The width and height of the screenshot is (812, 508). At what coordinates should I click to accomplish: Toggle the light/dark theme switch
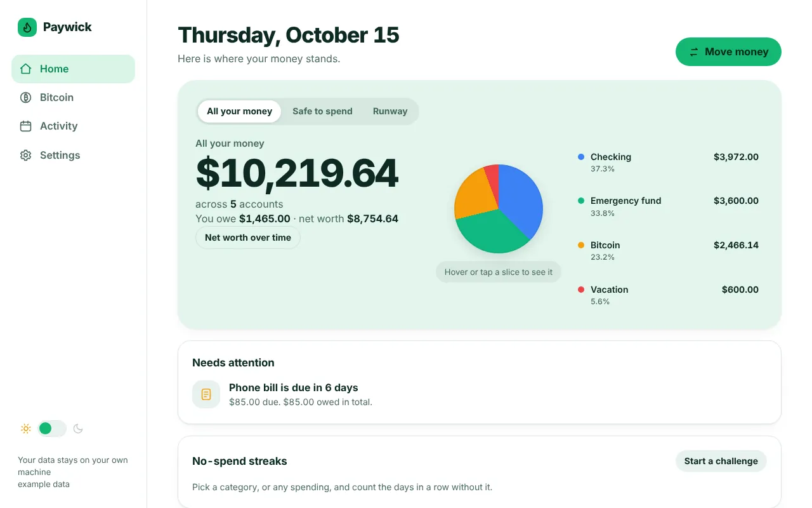[x=52, y=429]
